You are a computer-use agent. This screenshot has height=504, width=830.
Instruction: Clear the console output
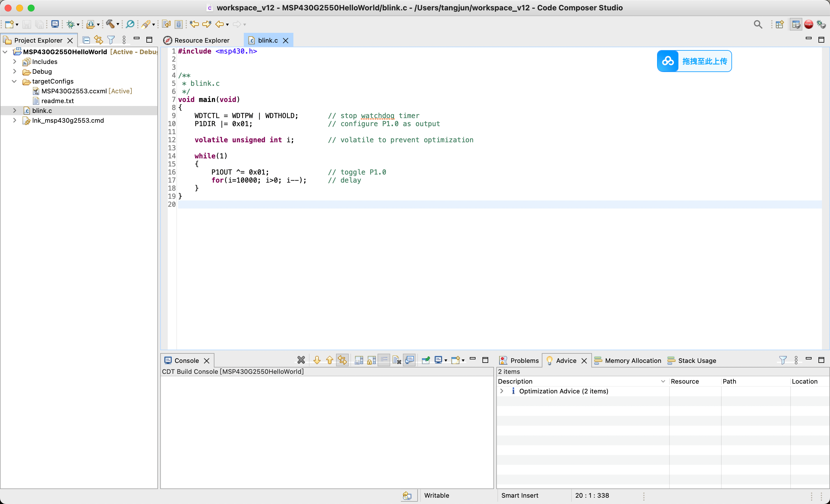[x=397, y=360]
